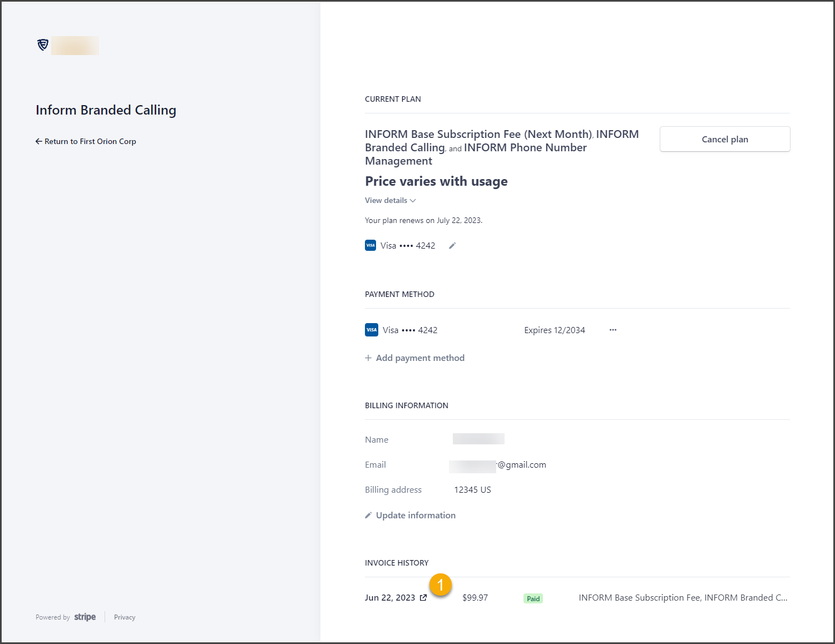Click billing address '12345 US'
Screen dimensions: 835x644
472,490
